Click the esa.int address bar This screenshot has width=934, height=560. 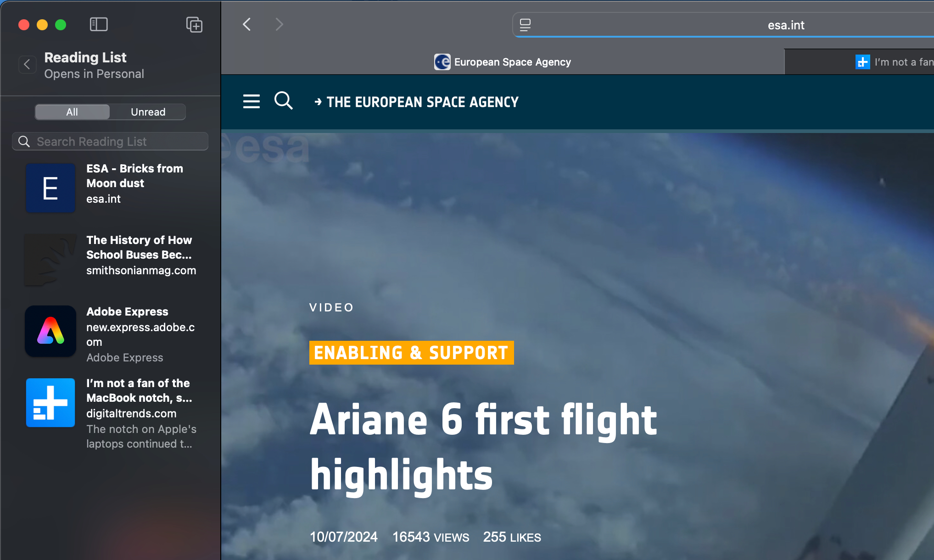pyautogui.click(x=786, y=25)
